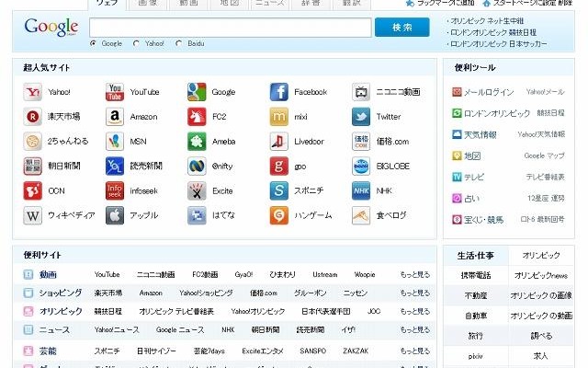Open the MSN butterfly icon
The image size is (588, 368).
pyautogui.click(x=115, y=142)
